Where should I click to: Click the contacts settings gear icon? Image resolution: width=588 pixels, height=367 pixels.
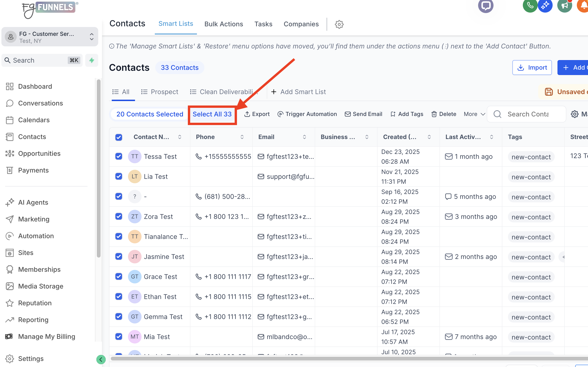coord(339,24)
